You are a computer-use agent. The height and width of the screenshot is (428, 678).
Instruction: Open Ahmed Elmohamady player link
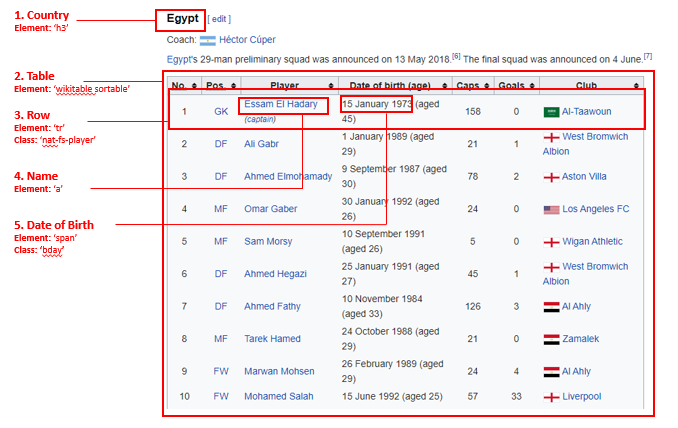click(288, 176)
